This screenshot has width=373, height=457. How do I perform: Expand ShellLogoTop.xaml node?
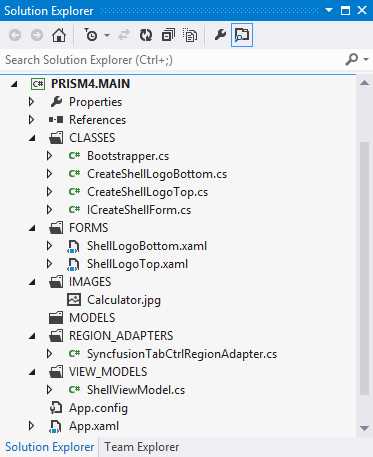(x=49, y=264)
